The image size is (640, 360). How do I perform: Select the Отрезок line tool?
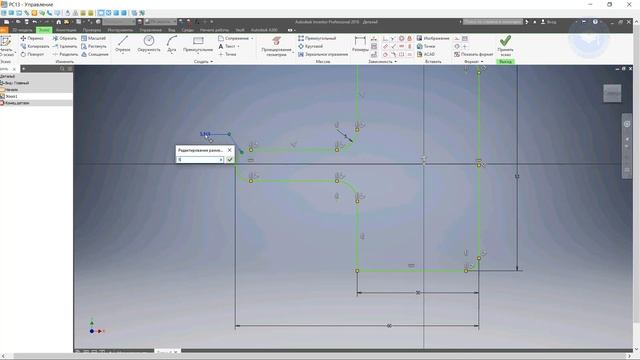(122, 44)
